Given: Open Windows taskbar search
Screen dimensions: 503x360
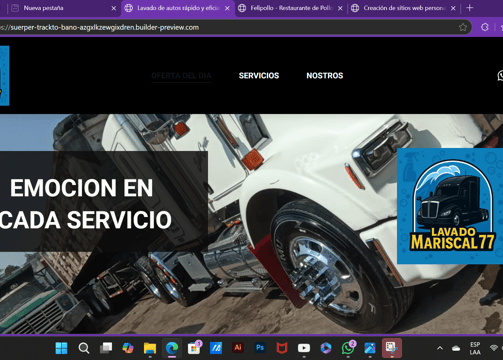Looking at the screenshot, I should click(x=84, y=348).
